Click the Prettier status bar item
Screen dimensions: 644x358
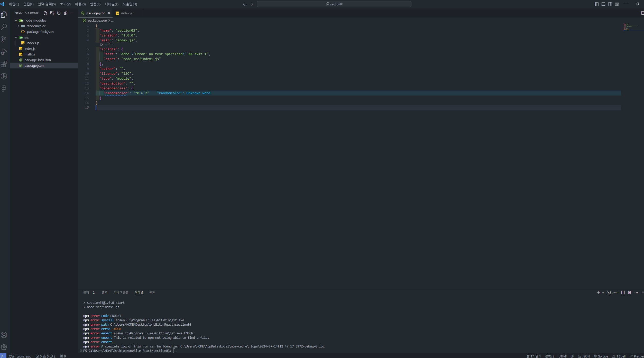tap(637, 356)
